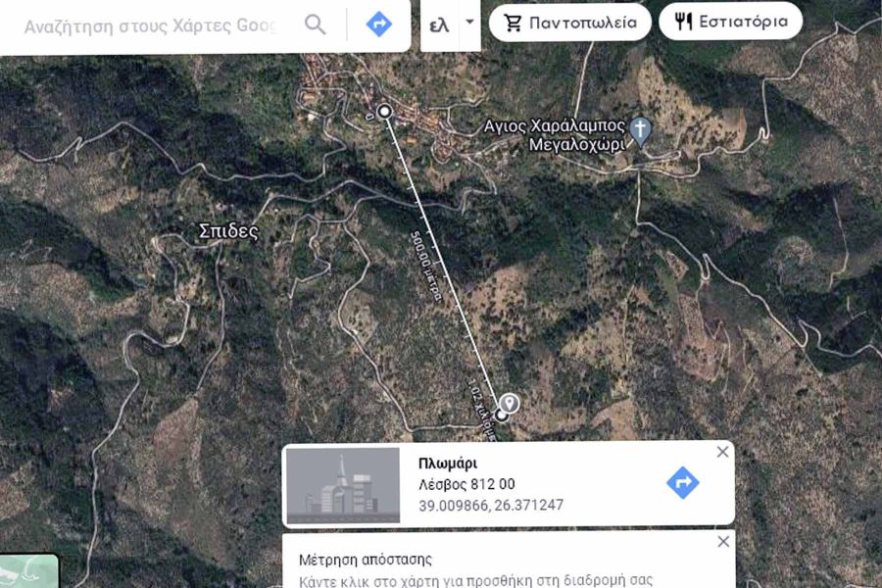Click the Σπιδες place label

coord(228,231)
